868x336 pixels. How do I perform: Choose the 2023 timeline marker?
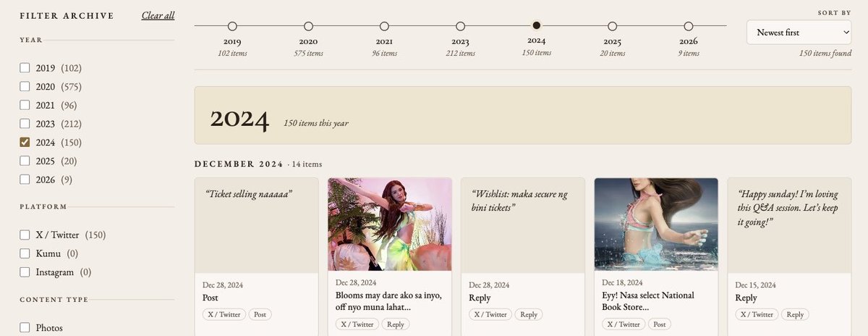(x=460, y=26)
